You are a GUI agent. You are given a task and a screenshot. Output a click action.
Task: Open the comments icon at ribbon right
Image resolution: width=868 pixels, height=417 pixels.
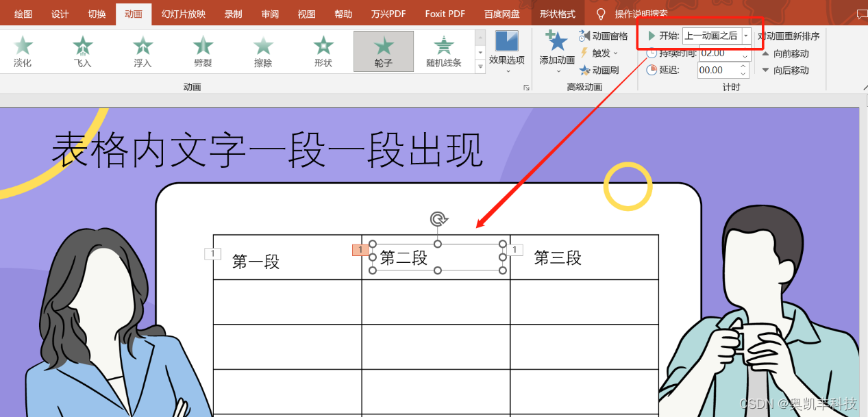click(861, 14)
